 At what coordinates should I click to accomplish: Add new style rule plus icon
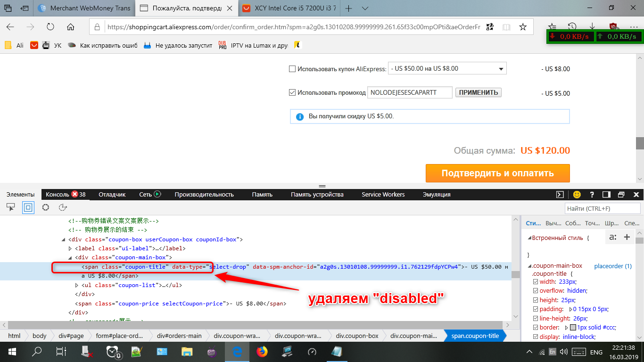627,237
